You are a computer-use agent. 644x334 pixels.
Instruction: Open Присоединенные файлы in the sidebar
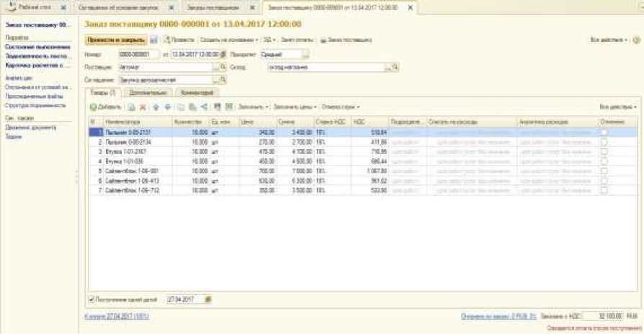click(34, 96)
